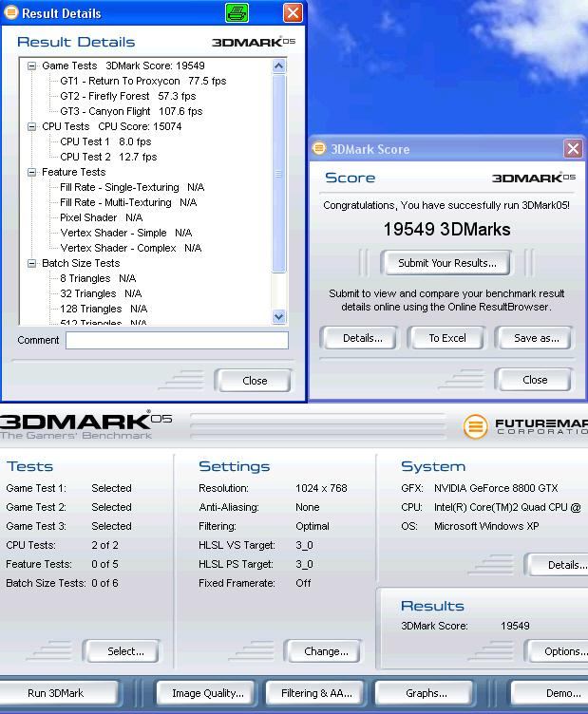Select GT3 - Canyon Flight row

(131, 111)
